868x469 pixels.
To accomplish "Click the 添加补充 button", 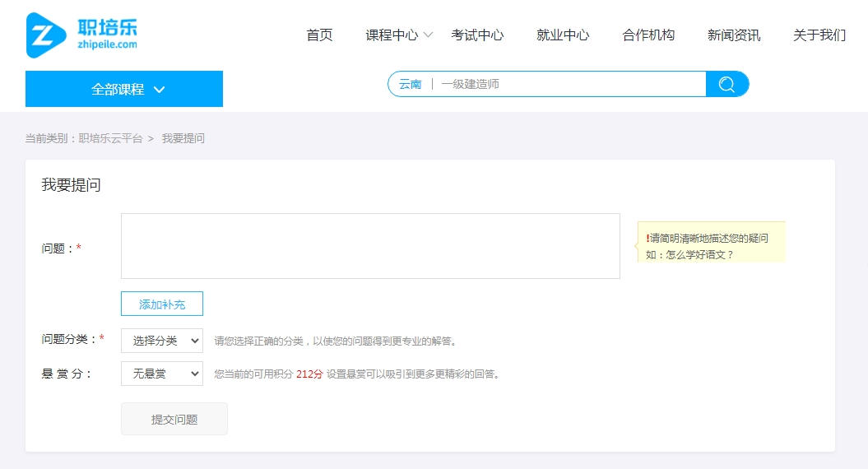I will point(162,304).
